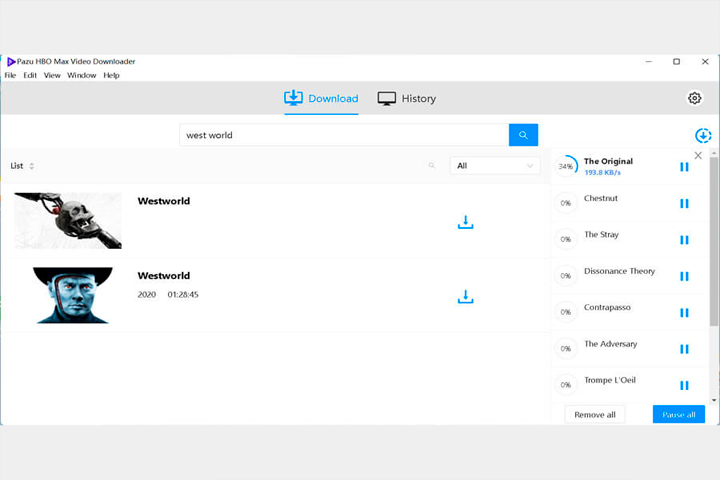720x480 pixels.
Task: Click the download queue scrollbar
Action: 714,242
